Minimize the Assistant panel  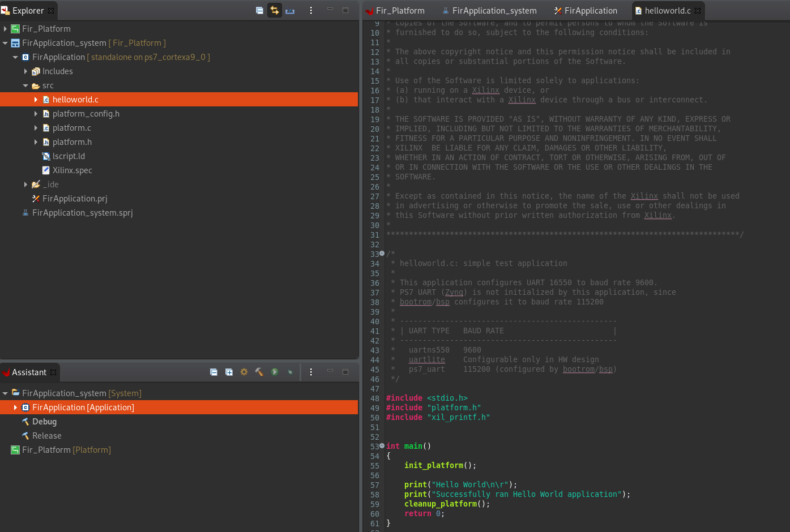(x=330, y=371)
